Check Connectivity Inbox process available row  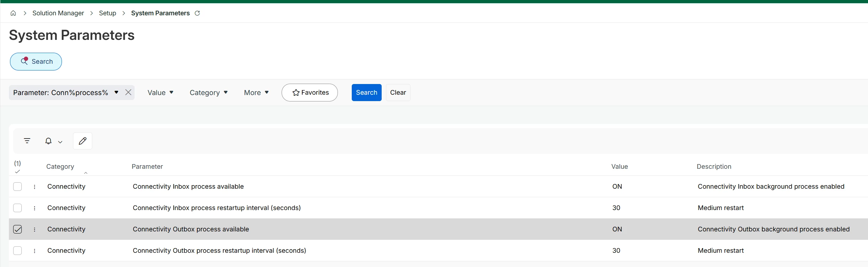tap(17, 187)
